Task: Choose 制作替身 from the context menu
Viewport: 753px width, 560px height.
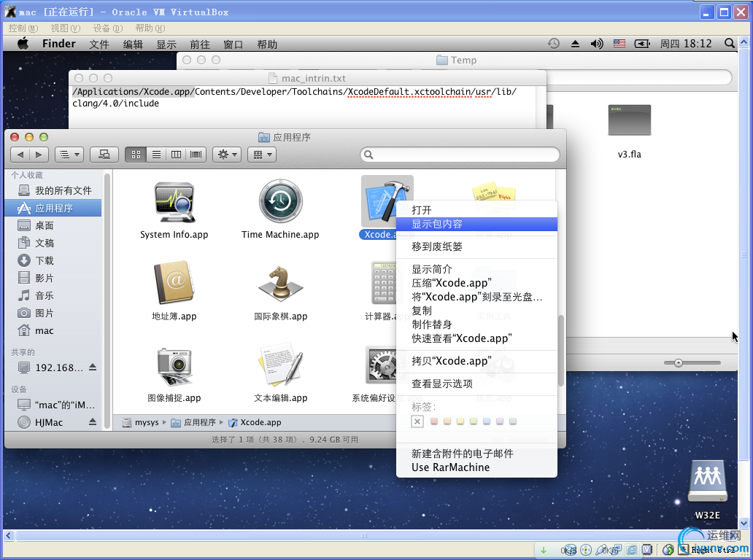Action: pyautogui.click(x=477, y=325)
